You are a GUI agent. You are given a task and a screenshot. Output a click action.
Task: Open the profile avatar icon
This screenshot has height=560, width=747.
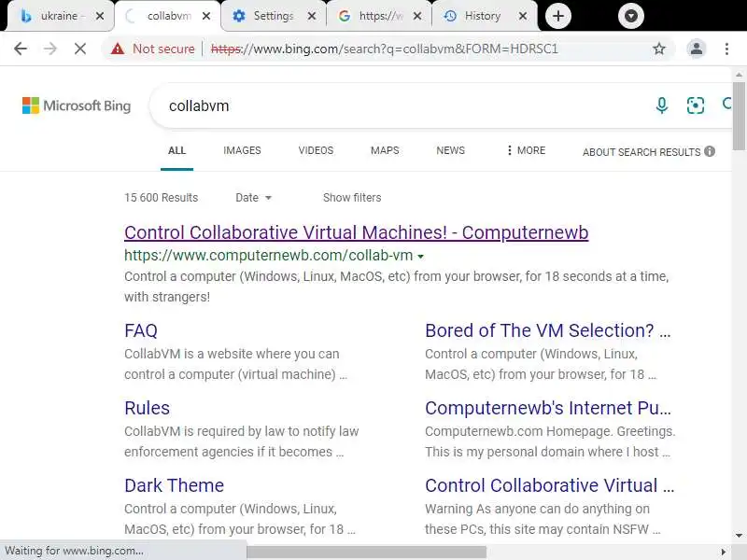696,49
